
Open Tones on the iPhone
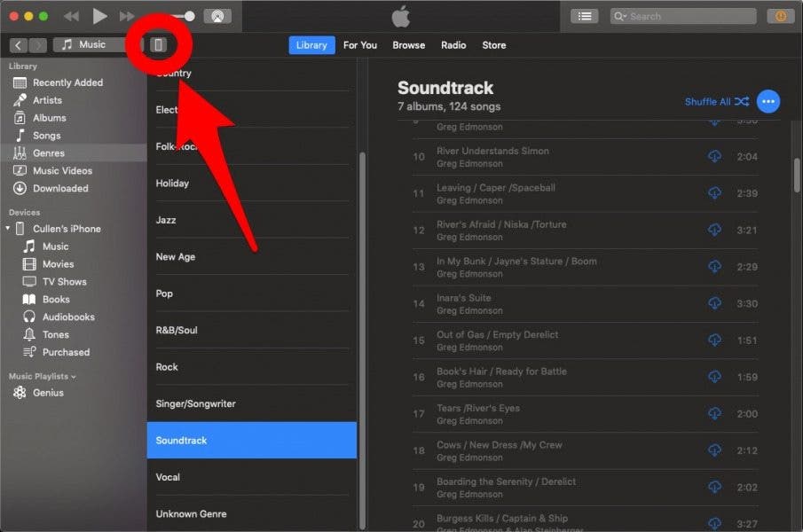click(x=74, y=334)
